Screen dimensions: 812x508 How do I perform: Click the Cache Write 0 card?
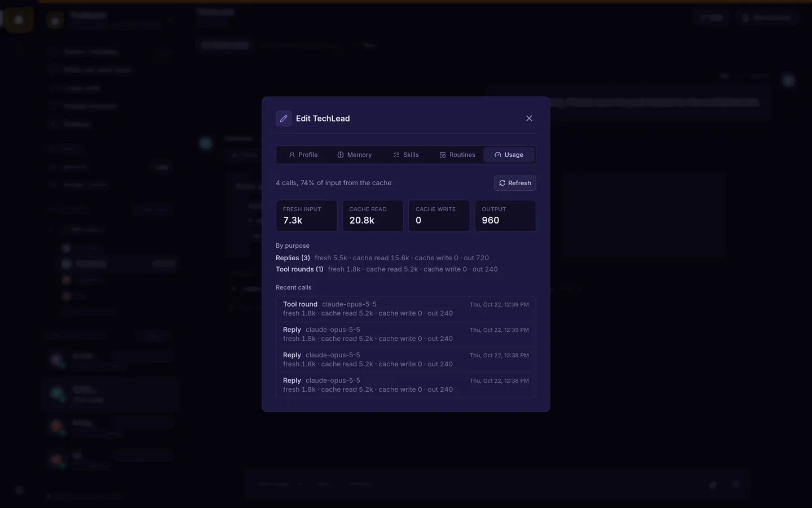pos(439,216)
